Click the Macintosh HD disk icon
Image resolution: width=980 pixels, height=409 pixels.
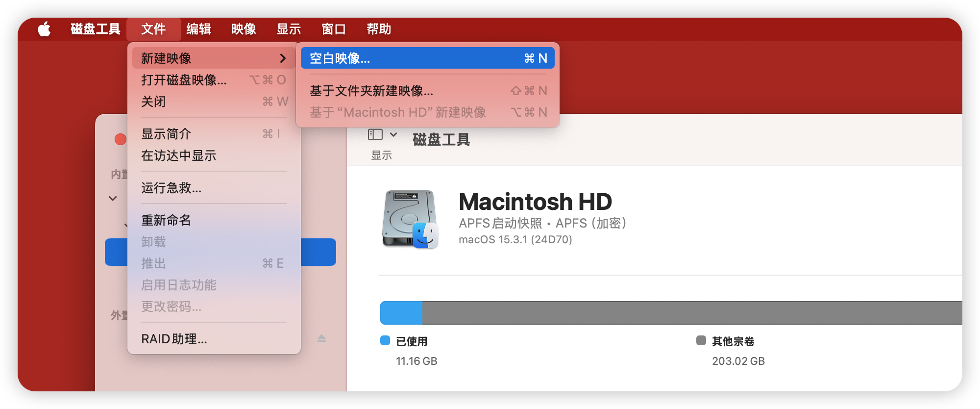point(410,219)
